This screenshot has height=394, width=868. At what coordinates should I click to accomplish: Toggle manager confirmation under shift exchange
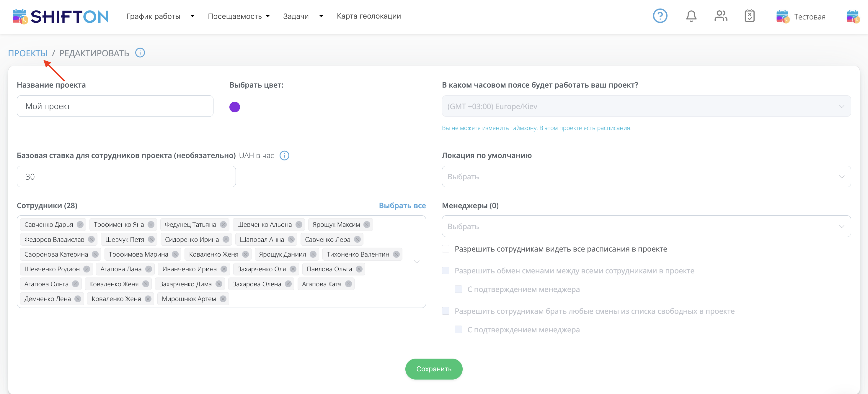click(458, 289)
